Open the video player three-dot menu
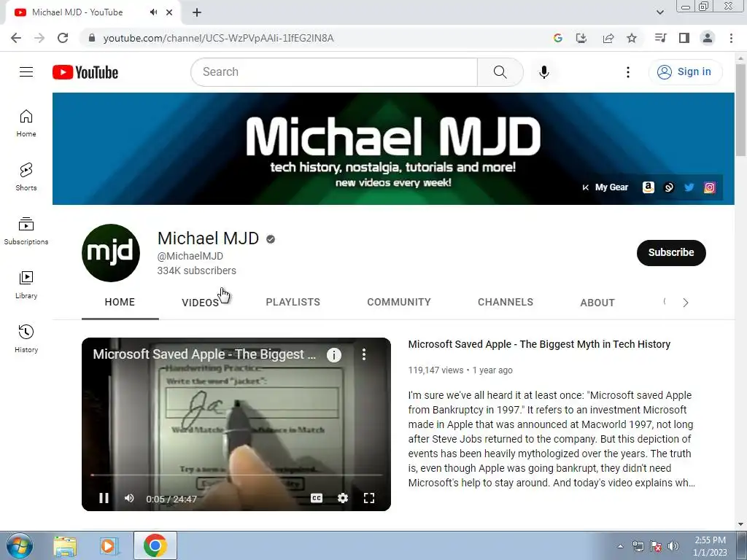This screenshot has height=560, width=747. (x=364, y=354)
